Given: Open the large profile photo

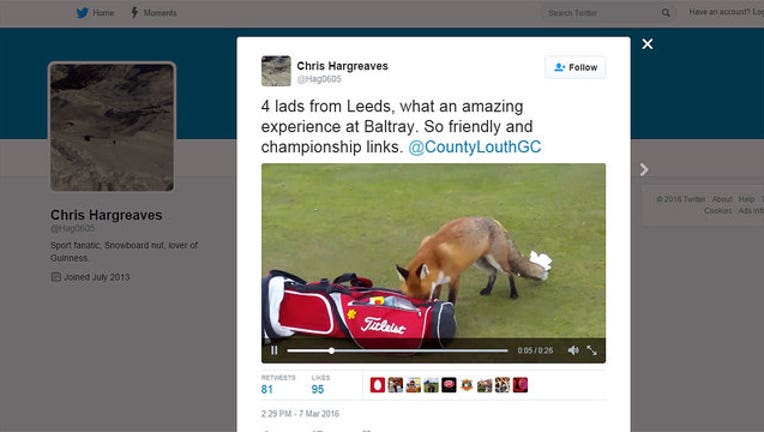Looking at the screenshot, I should 112,127.
